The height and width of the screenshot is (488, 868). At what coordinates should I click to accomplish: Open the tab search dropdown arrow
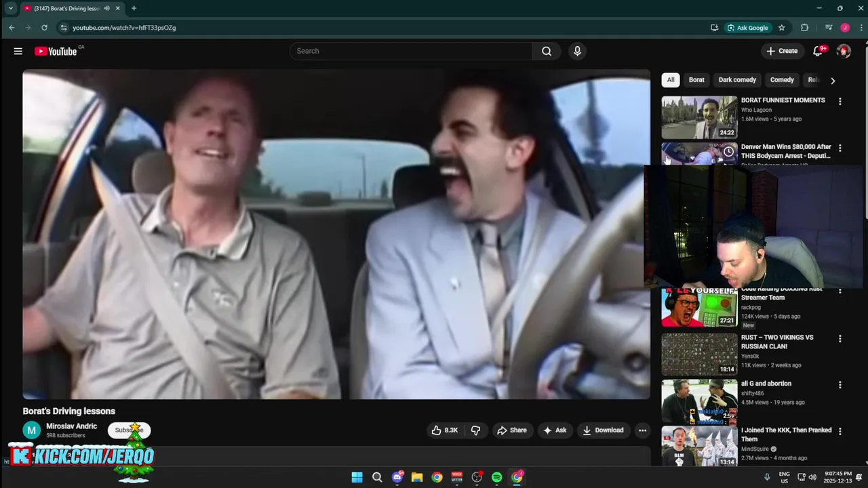11,8
